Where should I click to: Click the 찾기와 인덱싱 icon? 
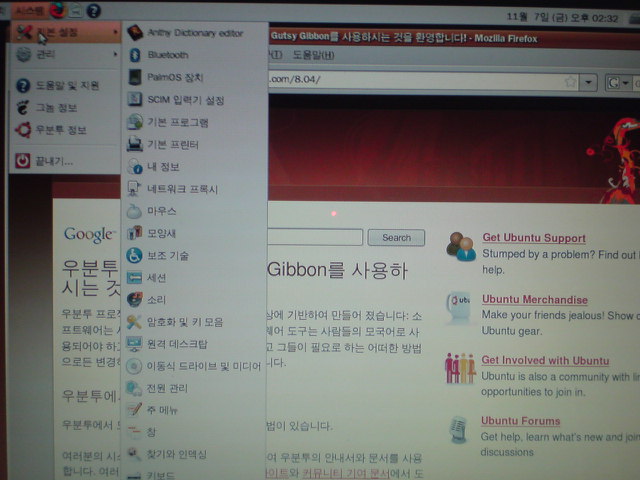[133, 453]
